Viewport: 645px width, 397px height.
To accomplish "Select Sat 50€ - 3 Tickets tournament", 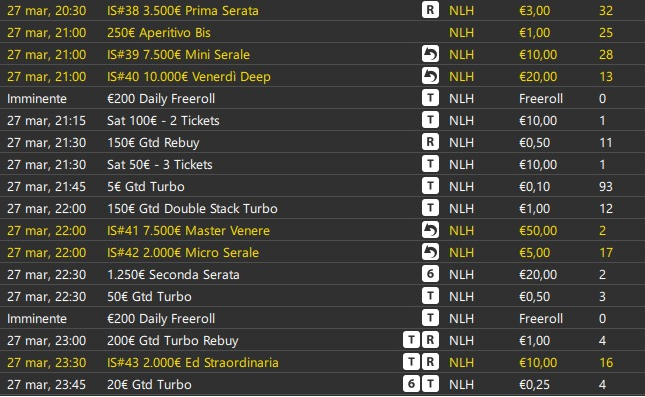I will tap(322, 164).
